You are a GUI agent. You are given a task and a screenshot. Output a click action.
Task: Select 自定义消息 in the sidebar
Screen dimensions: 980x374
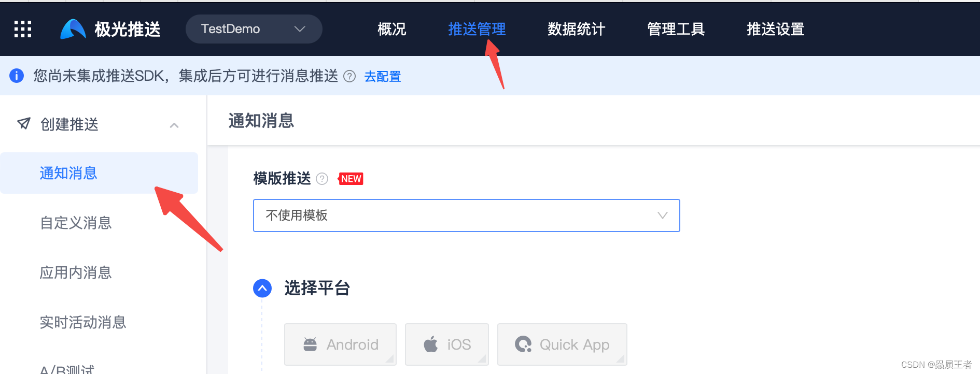tap(76, 223)
